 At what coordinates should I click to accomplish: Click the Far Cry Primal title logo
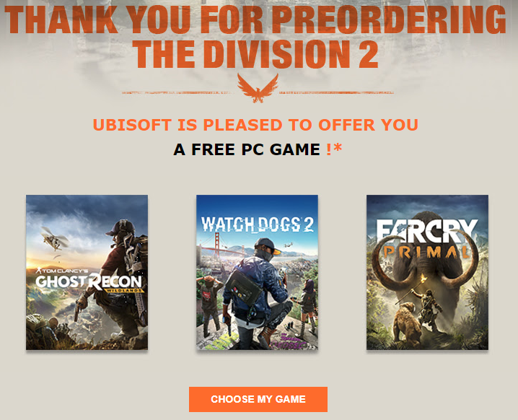coord(427,239)
